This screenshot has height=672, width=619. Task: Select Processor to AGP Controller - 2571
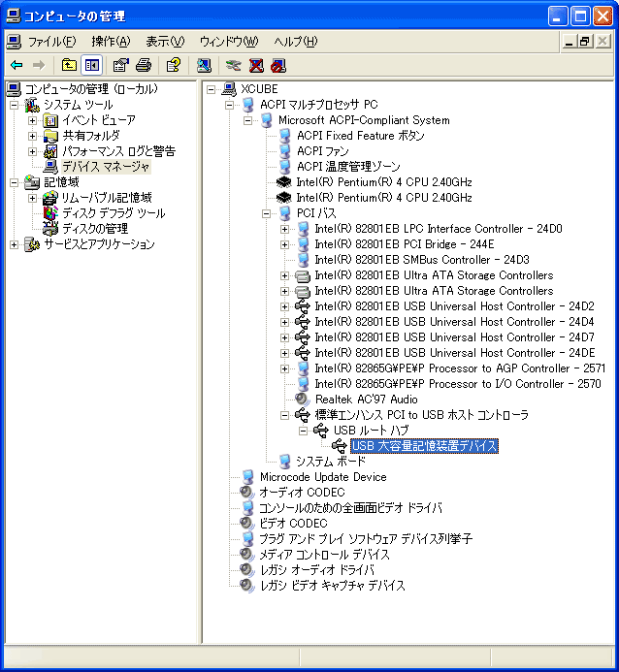pyautogui.click(x=460, y=368)
